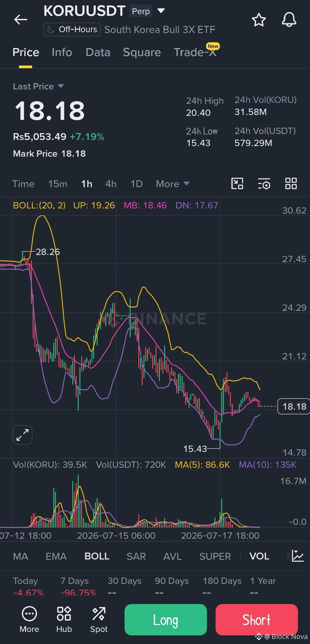Image resolution: width=310 pixels, height=644 pixels.
Task: Open price alerts via bell icon
Action: pos(289,20)
